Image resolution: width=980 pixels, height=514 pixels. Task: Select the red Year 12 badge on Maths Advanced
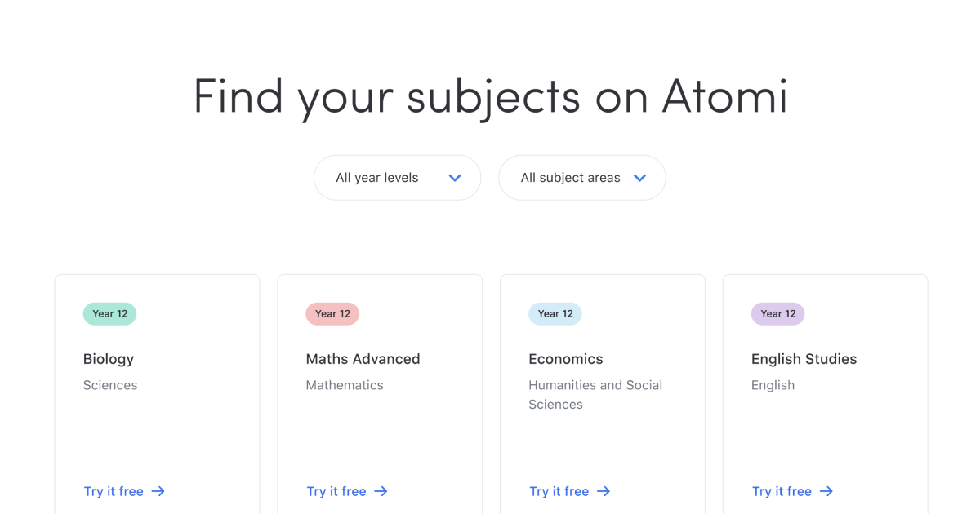pos(332,313)
